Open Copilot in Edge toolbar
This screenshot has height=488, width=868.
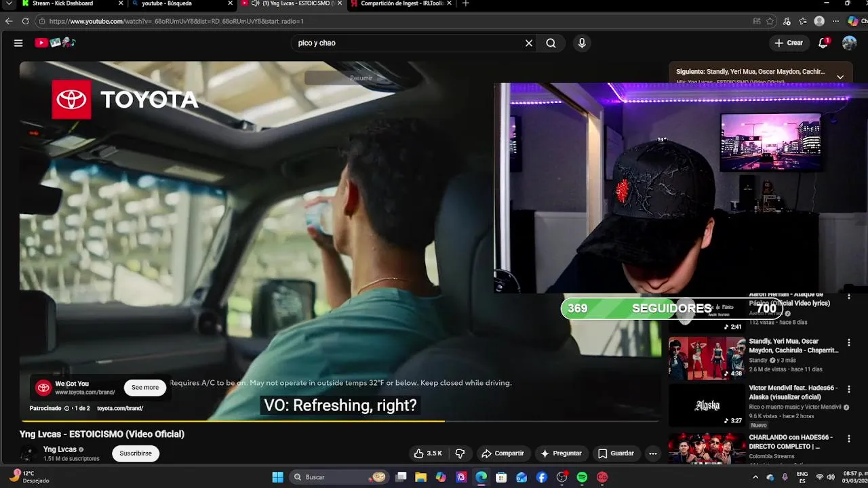click(x=853, y=21)
